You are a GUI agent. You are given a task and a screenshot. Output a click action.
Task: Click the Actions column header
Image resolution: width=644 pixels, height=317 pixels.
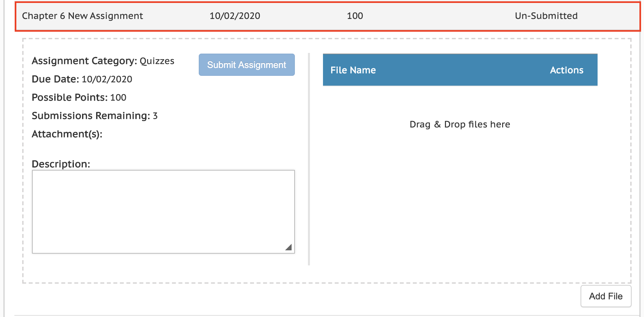point(567,70)
